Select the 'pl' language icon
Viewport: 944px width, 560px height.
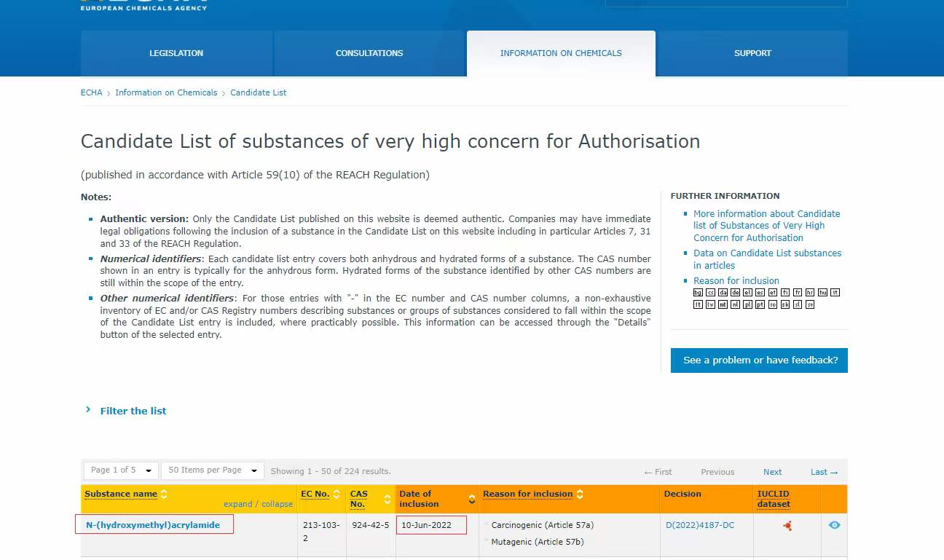click(747, 304)
